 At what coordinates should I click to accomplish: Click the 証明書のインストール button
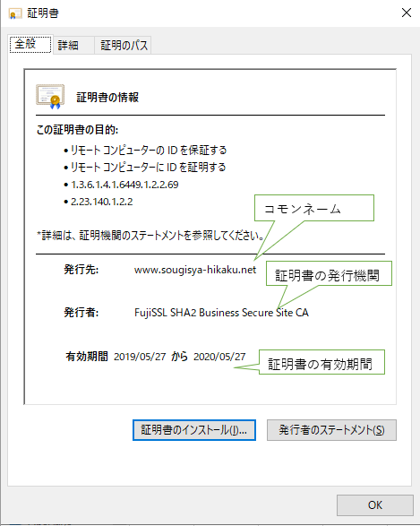194,430
